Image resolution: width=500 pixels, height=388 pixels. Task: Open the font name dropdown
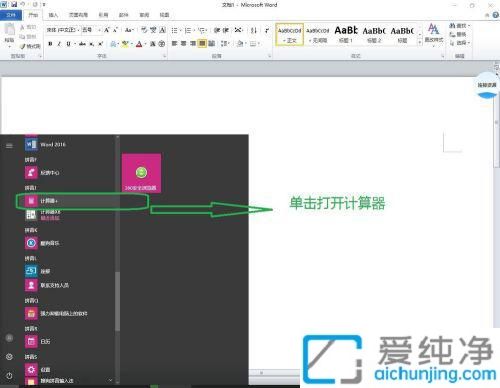click(79, 30)
